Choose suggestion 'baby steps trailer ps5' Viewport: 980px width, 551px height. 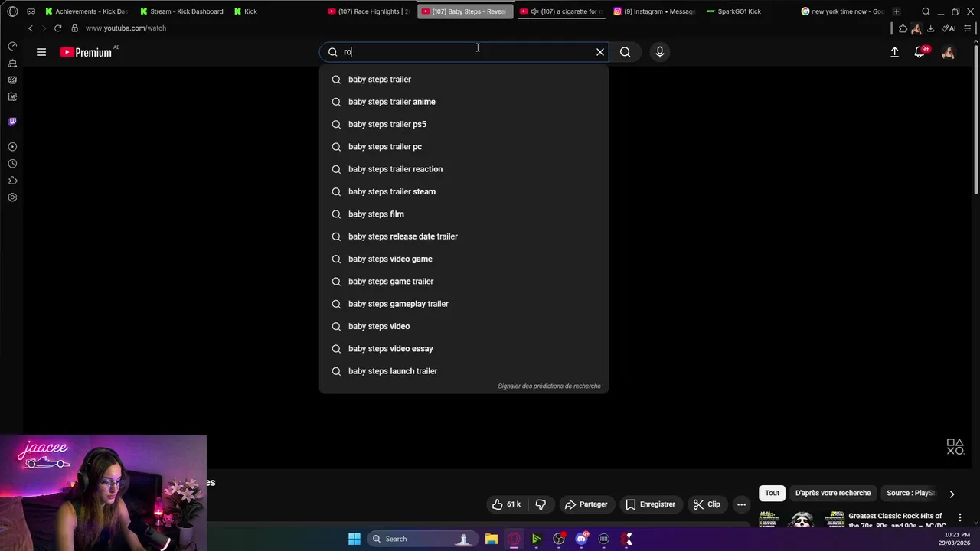point(464,124)
